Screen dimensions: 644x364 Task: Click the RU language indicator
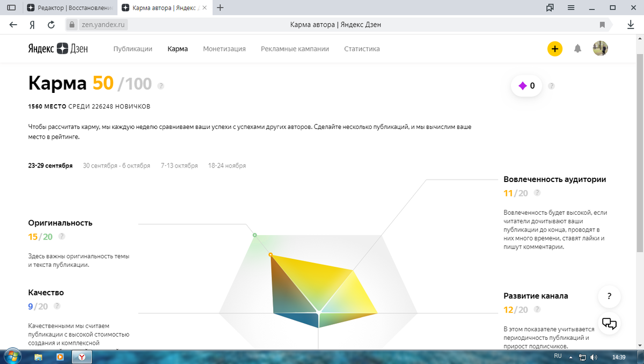click(558, 356)
